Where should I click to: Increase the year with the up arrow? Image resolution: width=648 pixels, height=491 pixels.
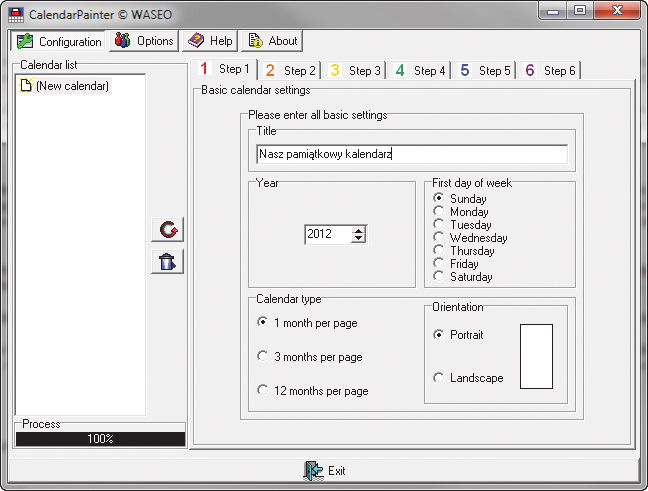[359, 229]
